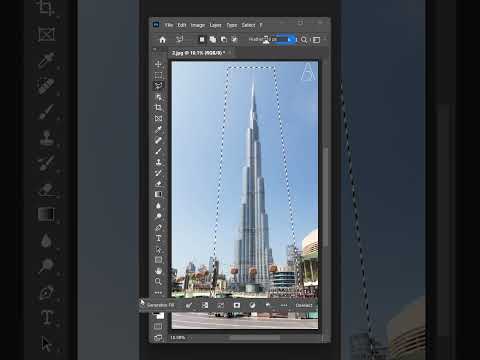Click the vertical canvas scrollbar
This screenshot has width=480, height=360.
(x=325, y=197)
